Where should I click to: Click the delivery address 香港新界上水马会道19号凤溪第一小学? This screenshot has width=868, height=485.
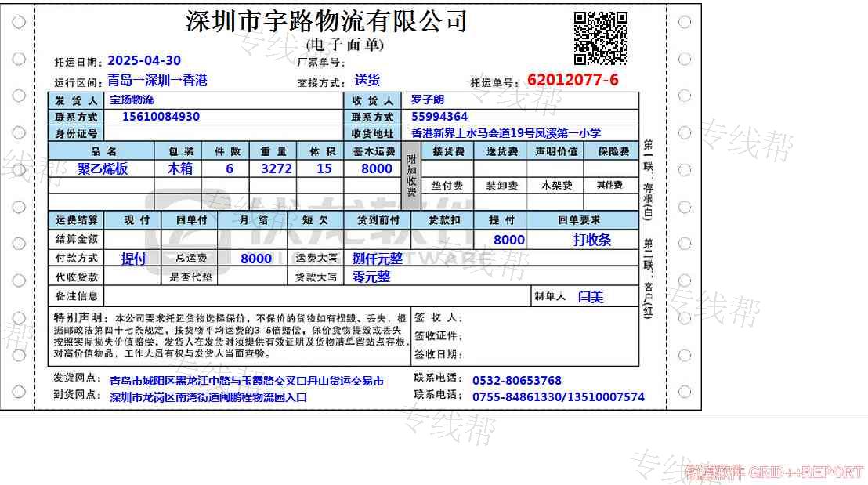tap(506, 133)
